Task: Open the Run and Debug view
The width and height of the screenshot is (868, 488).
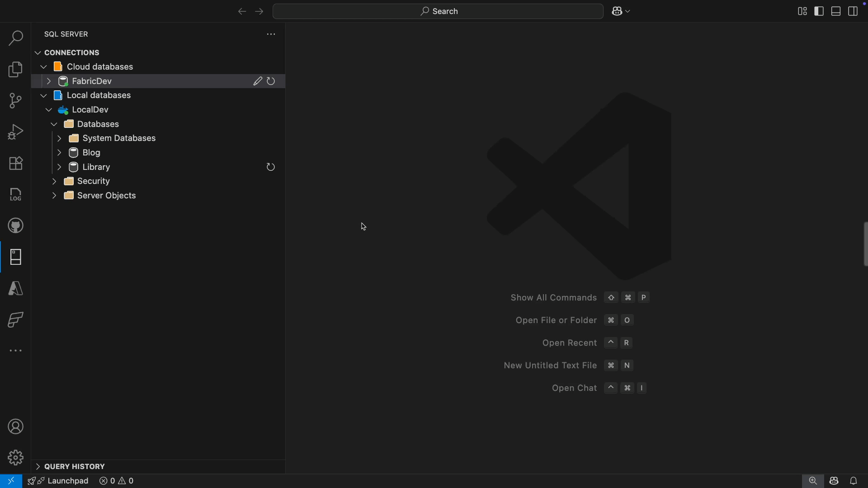Action: click(16, 132)
